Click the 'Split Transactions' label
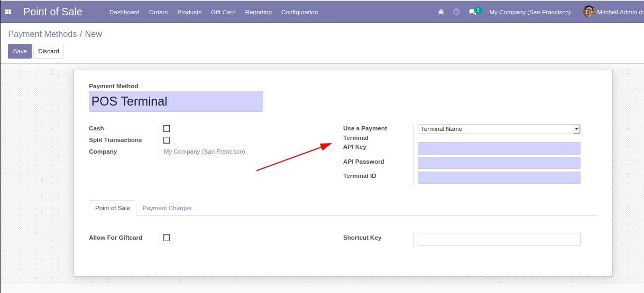The height and width of the screenshot is (293, 644). [115, 140]
